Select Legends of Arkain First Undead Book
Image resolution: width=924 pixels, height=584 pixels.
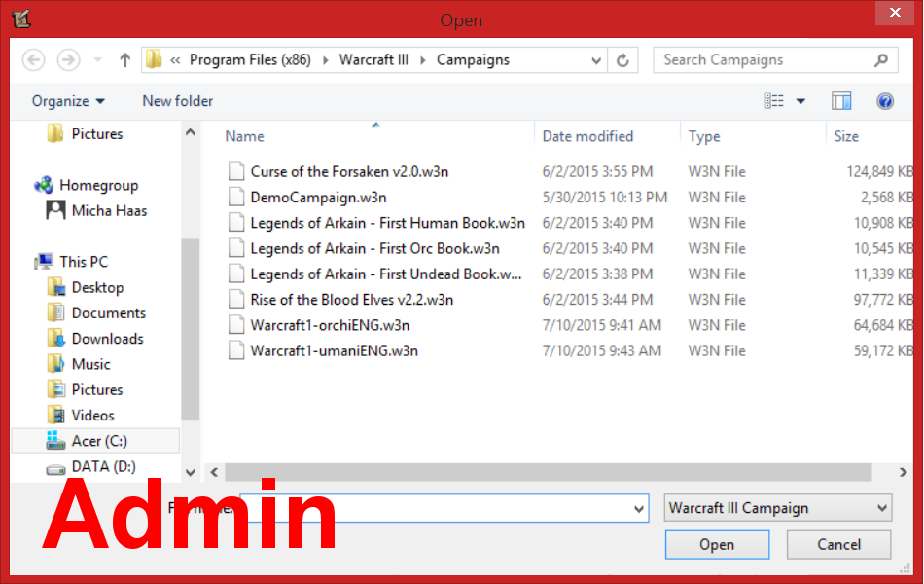click(x=386, y=274)
